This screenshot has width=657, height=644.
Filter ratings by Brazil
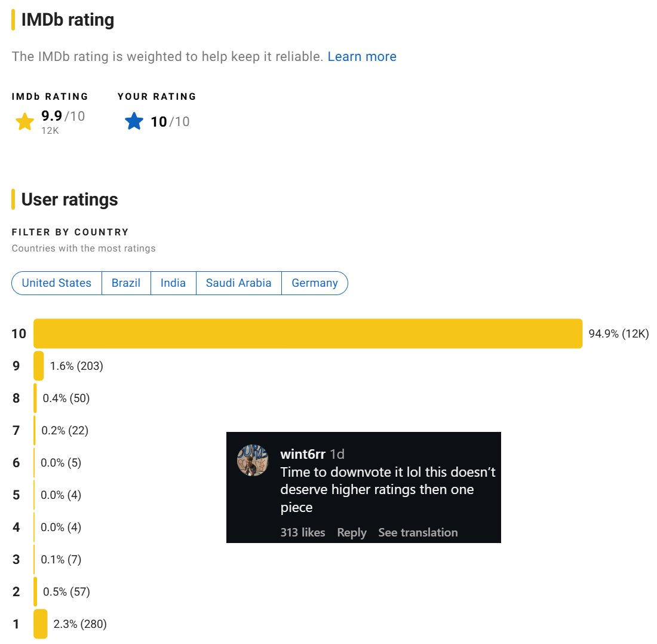pyautogui.click(x=126, y=283)
